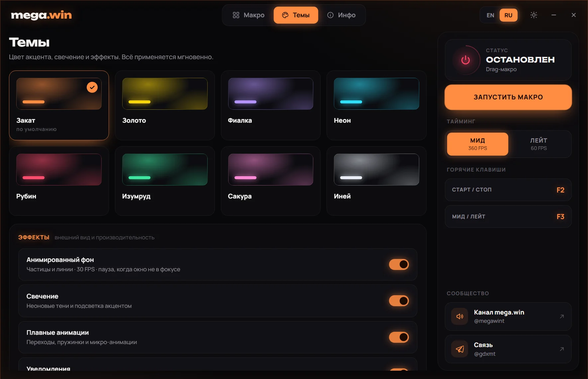Change the МИД / ЛЕЙТ hotkey F3

[508, 216]
